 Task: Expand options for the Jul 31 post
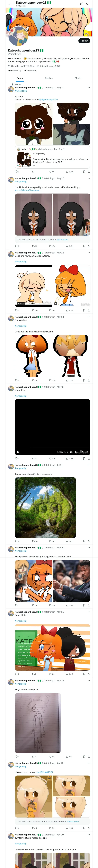tap(89, 465)
